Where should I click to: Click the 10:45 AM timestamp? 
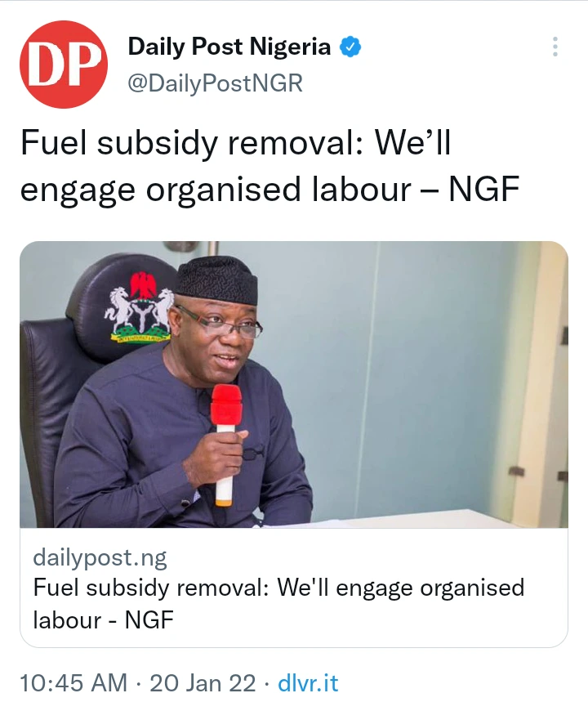[73, 683]
